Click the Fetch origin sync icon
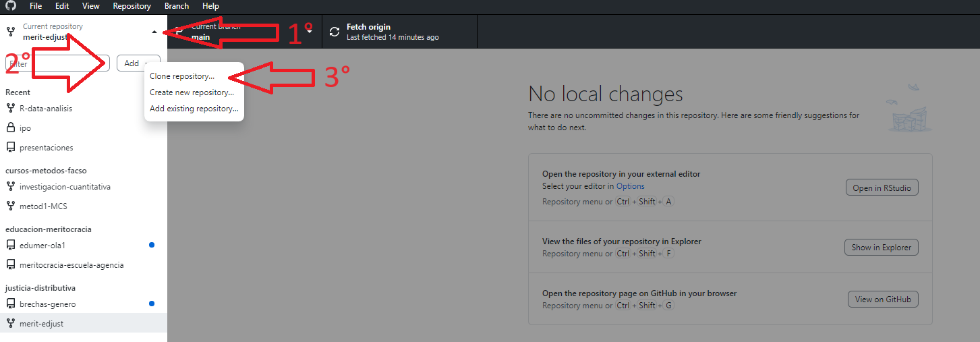 (x=335, y=32)
